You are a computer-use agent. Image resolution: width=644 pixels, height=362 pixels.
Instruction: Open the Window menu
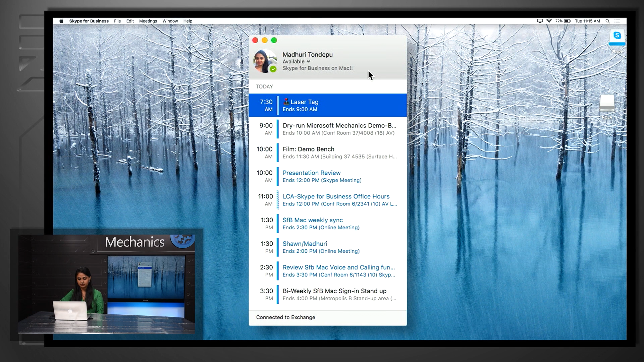click(x=170, y=21)
